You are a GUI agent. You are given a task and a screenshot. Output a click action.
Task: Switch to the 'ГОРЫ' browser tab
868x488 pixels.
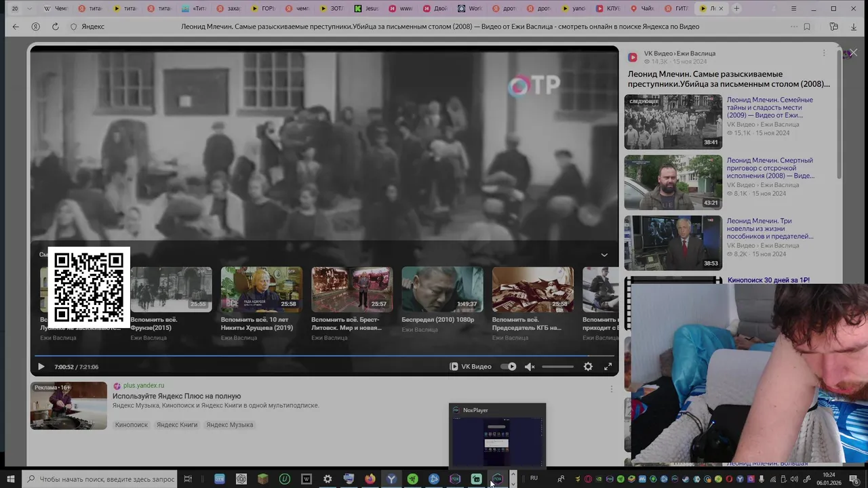click(x=264, y=9)
